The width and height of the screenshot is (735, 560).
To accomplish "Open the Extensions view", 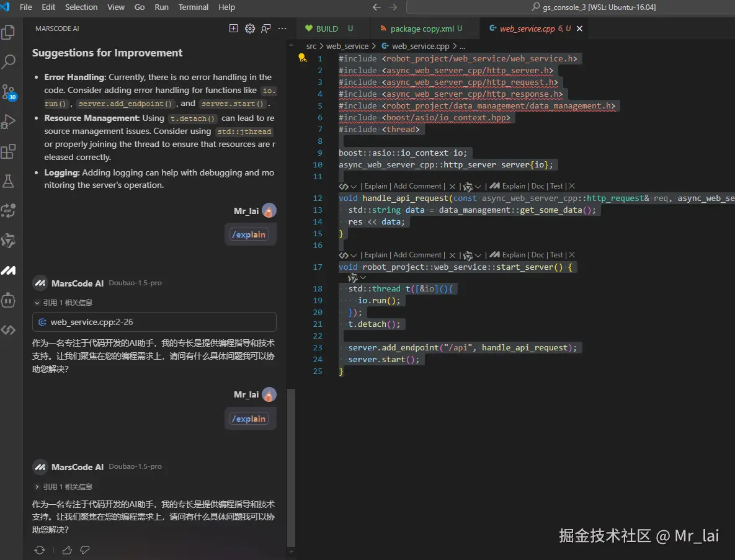I will click(9, 151).
